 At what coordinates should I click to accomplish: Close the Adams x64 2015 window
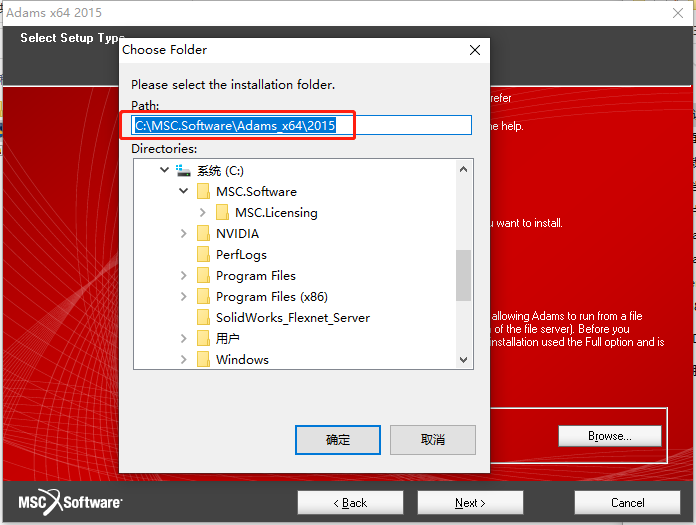678,13
